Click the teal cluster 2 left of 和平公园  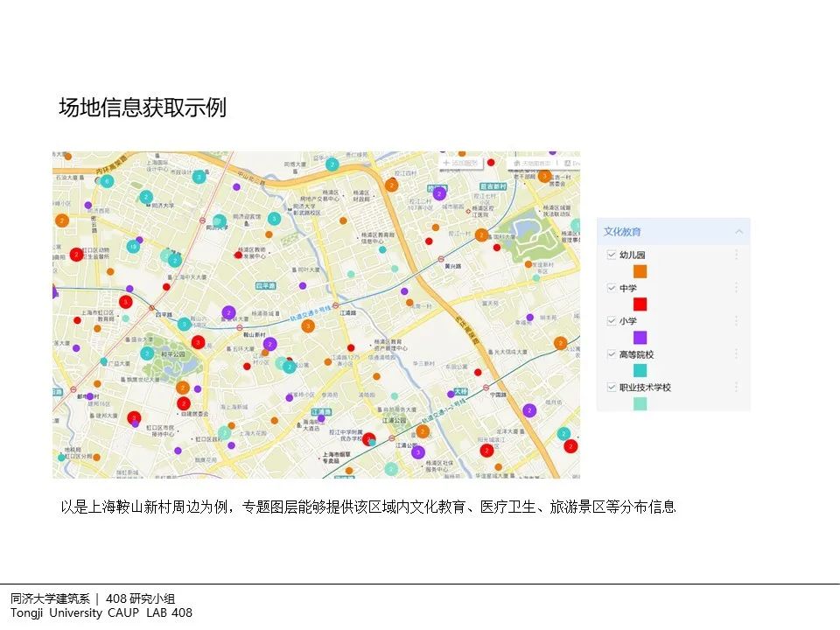pyautogui.click(x=147, y=353)
